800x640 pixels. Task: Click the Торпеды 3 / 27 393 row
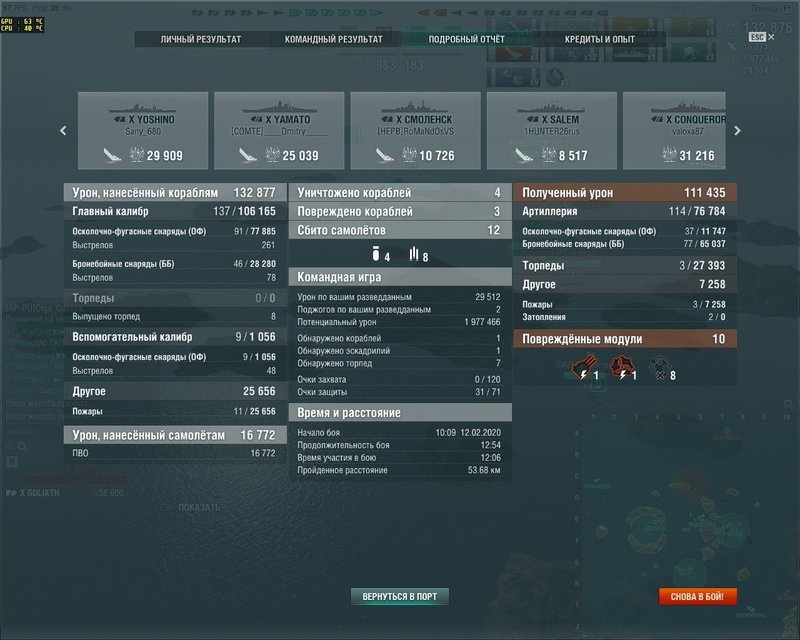pyautogui.click(x=625, y=265)
